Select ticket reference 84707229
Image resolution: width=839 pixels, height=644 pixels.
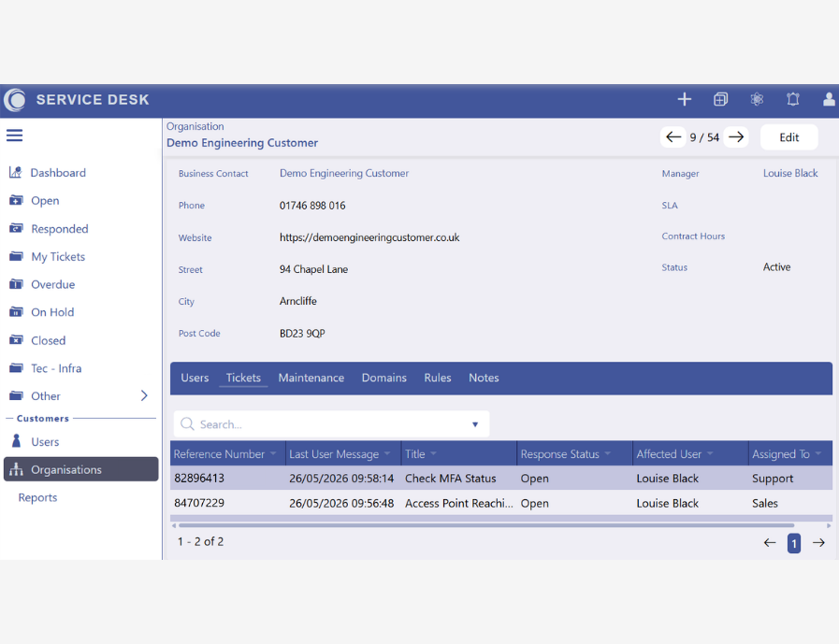199,503
